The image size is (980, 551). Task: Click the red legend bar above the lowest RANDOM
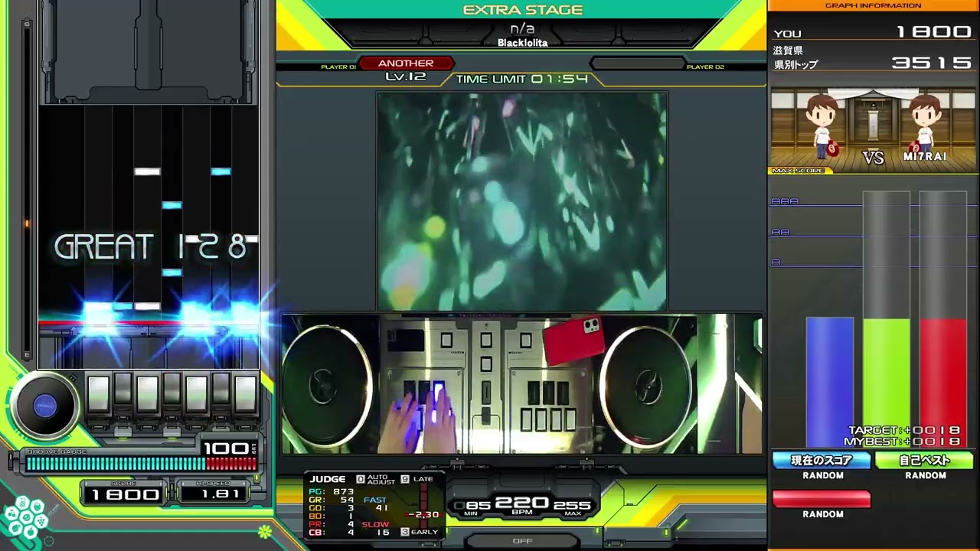(822, 499)
